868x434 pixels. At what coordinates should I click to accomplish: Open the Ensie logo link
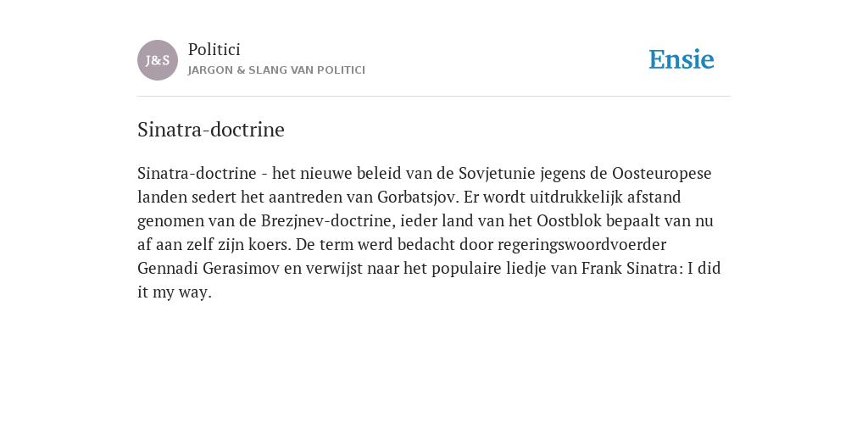click(682, 59)
